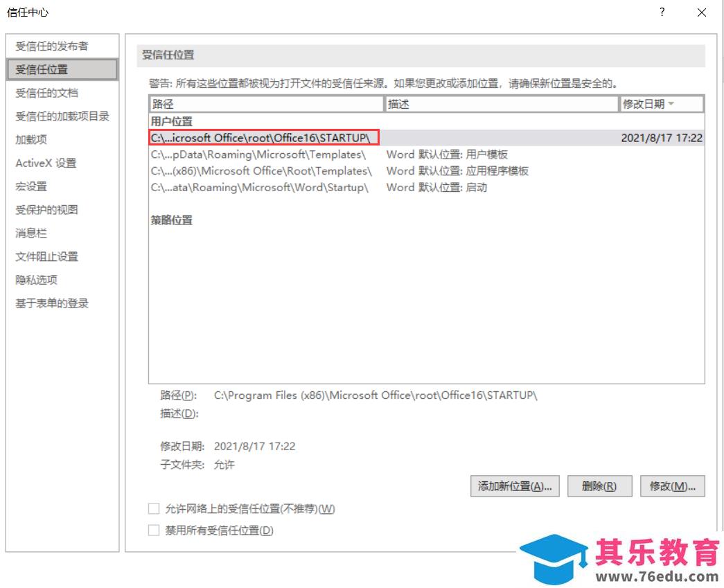The width and height of the screenshot is (724, 588).
Task: Open the 受信任的发布者 section
Action: (51, 46)
